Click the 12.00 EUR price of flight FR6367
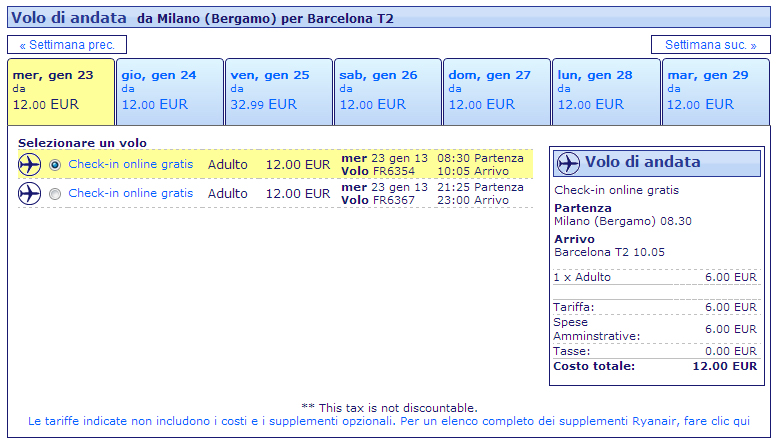Image resolution: width=778 pixels, height=446 pixels. coord(298,193)
